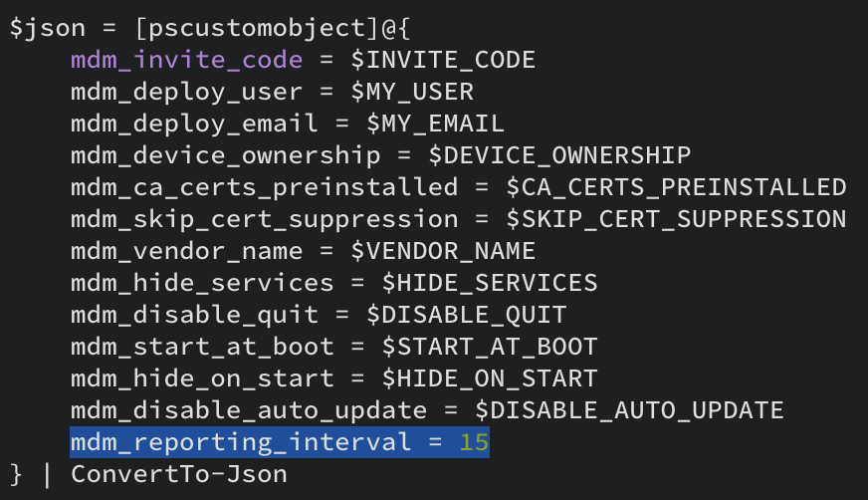The height and width of the screenshot is (500, 868).
Task: Click the [pscustomobject] type text
Action: tap(257, 28)
